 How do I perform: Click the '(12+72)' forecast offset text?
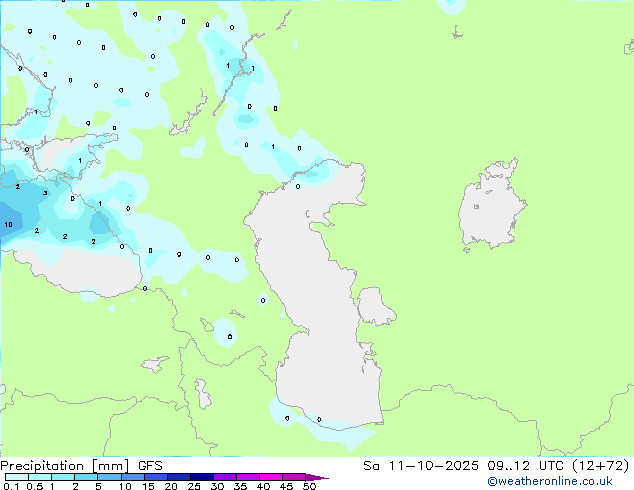coord(601,466)
